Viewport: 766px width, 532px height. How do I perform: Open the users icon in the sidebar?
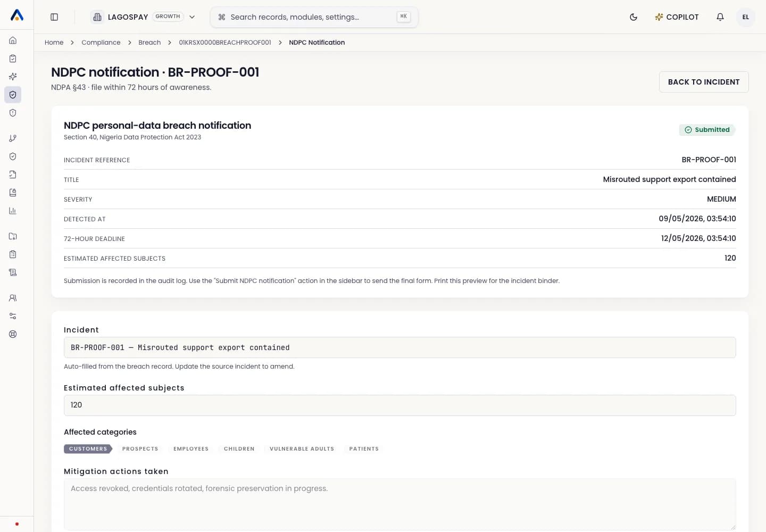tap(13, 298)
